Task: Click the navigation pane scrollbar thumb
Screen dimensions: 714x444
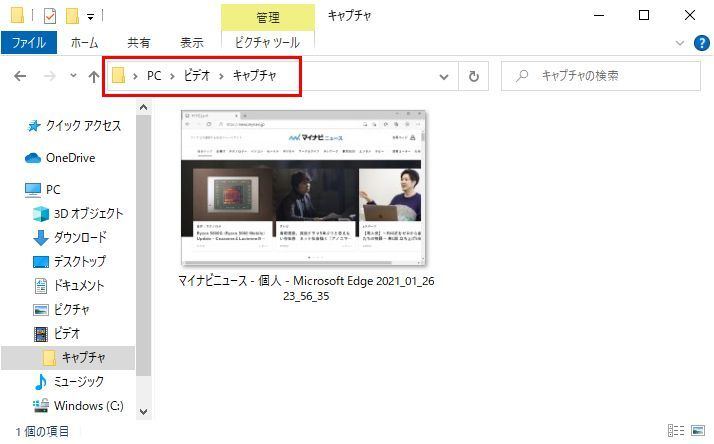Action: [x=143, y=246]
